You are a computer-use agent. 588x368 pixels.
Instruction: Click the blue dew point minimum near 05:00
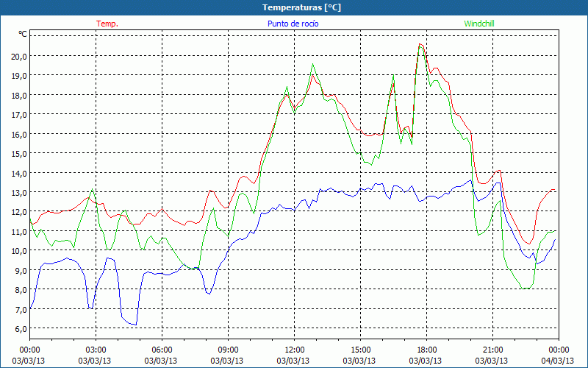(x=135, y=325)
